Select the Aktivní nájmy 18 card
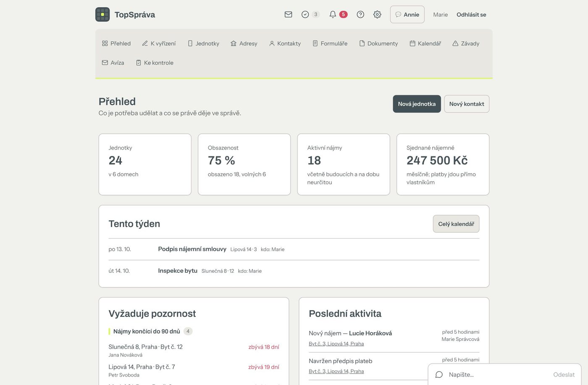The height and width of the screenshot is (385, 588). click(344, 164)
